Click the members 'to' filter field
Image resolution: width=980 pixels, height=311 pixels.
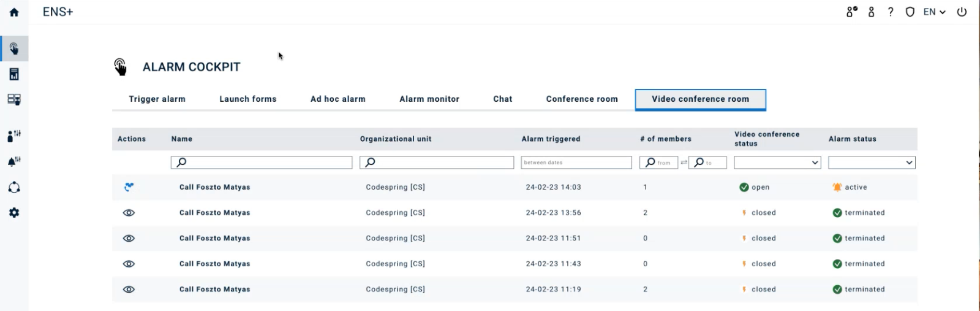tap(707, 163)
